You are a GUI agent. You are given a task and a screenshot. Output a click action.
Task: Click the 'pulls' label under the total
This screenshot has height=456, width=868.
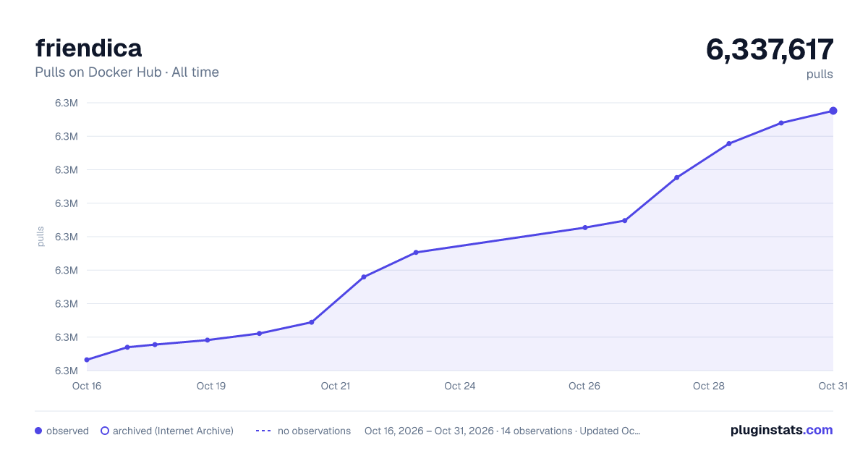pyautogui.click(x=820, y=74)
